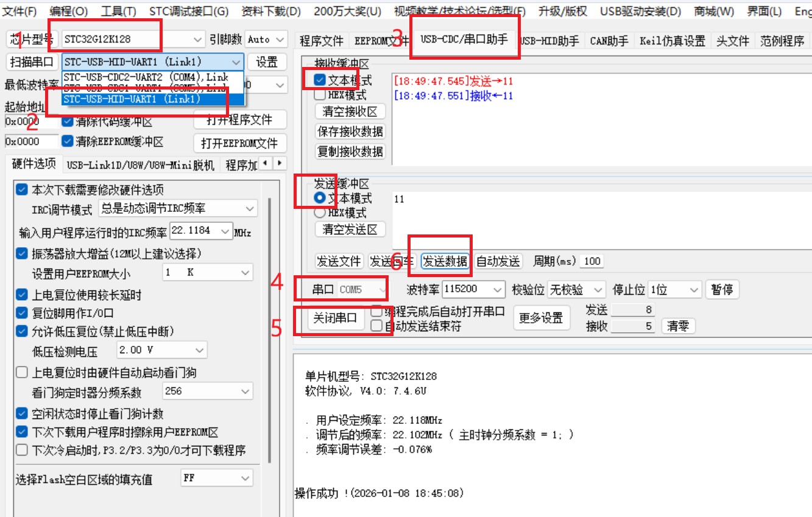Switch to the CAN助手 tab
Image resolution: width=812 pixels, height=517 pixels.
pyautogui.click(x=608, y=41)
